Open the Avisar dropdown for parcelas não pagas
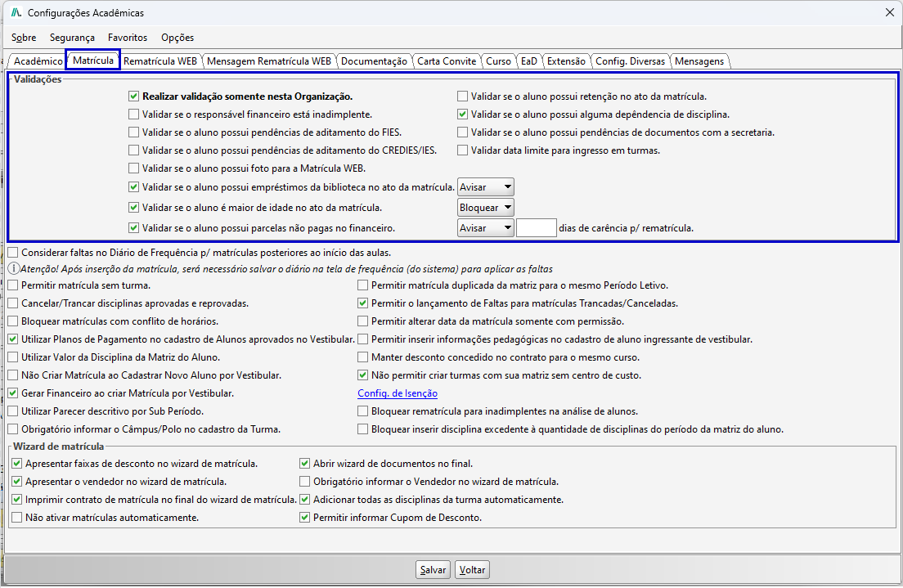This screenshot has height=588, width=903. [486, 228]
